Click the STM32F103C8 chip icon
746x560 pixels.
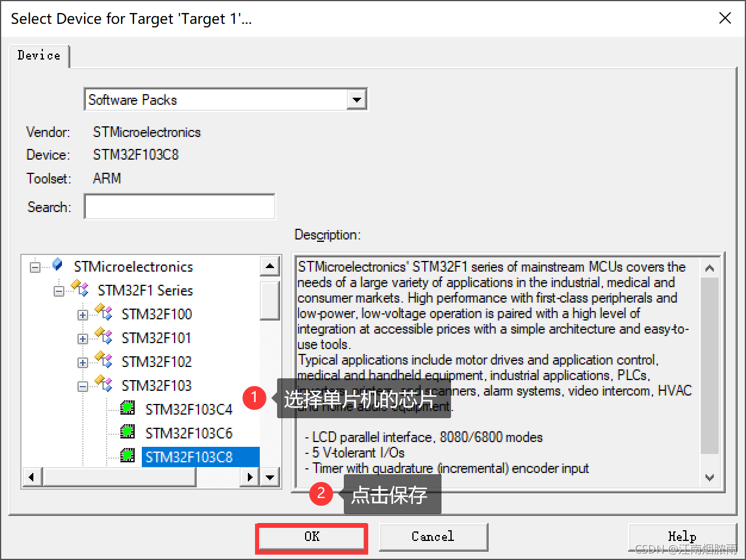tap(127, 456)
